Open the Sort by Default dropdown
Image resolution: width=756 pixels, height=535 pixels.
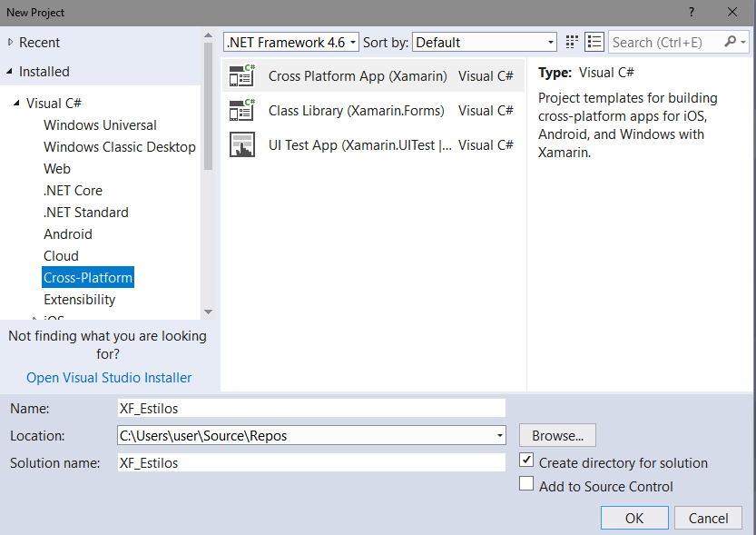pos(484,42)
